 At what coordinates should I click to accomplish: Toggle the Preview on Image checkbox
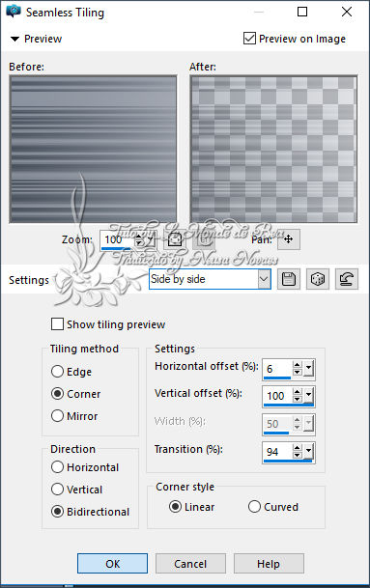pyautogui.click(x=249, y=39)
